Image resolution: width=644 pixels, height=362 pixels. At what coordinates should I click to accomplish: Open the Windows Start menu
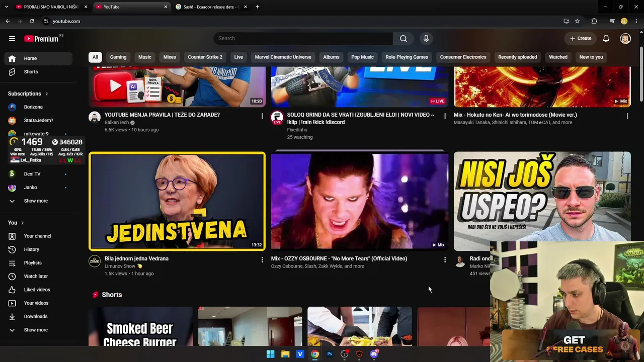(x=270, y=354)
